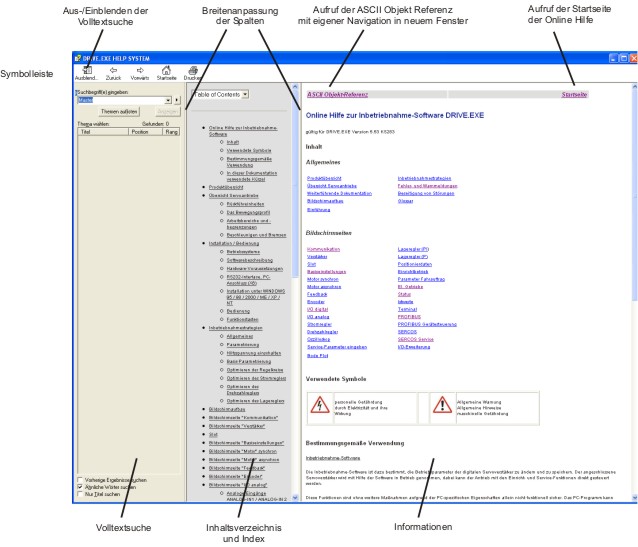
Task: Click the general warning exclamation symbol
Action: pyautogui.click(x=442, y=405)
